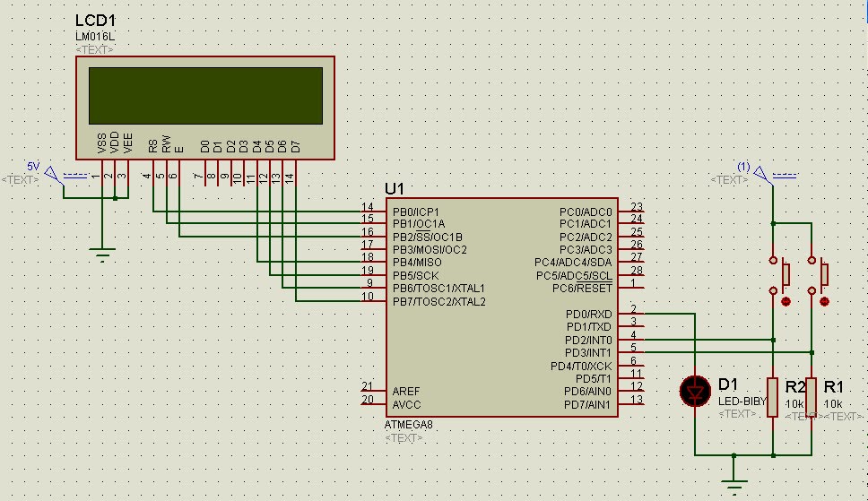Click the RW pin label on LCD

coord(166,144)
